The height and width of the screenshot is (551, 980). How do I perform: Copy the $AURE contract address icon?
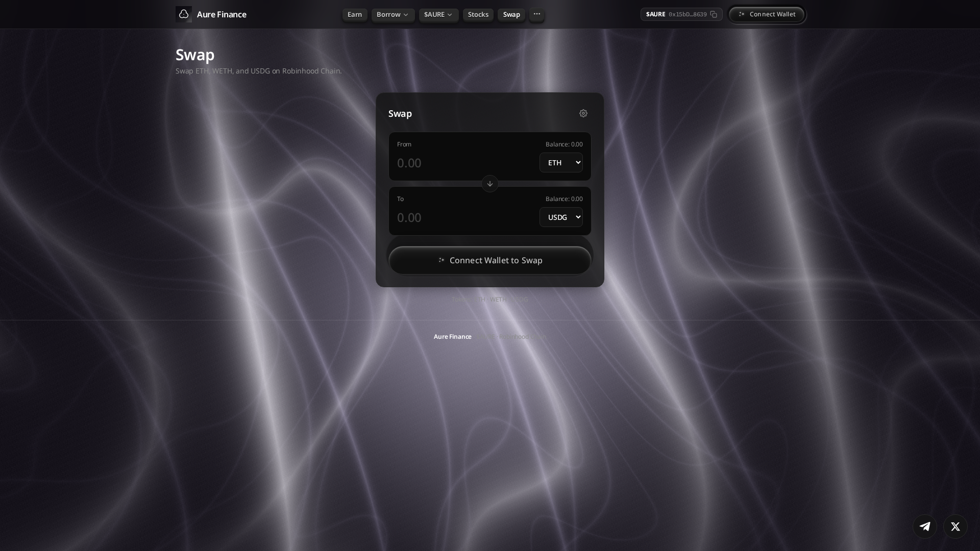714,14
